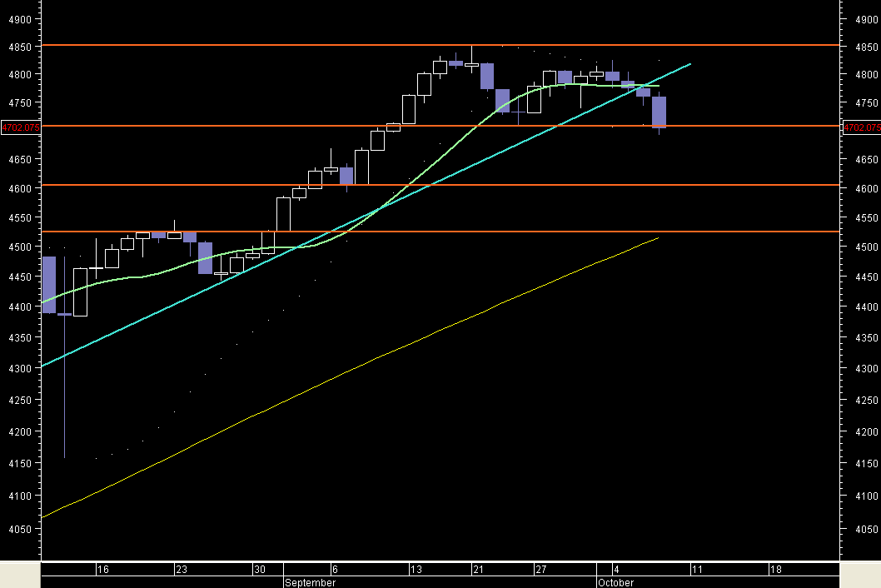
Task: Select the date label 23 on time axis
Action: point(182,570)
